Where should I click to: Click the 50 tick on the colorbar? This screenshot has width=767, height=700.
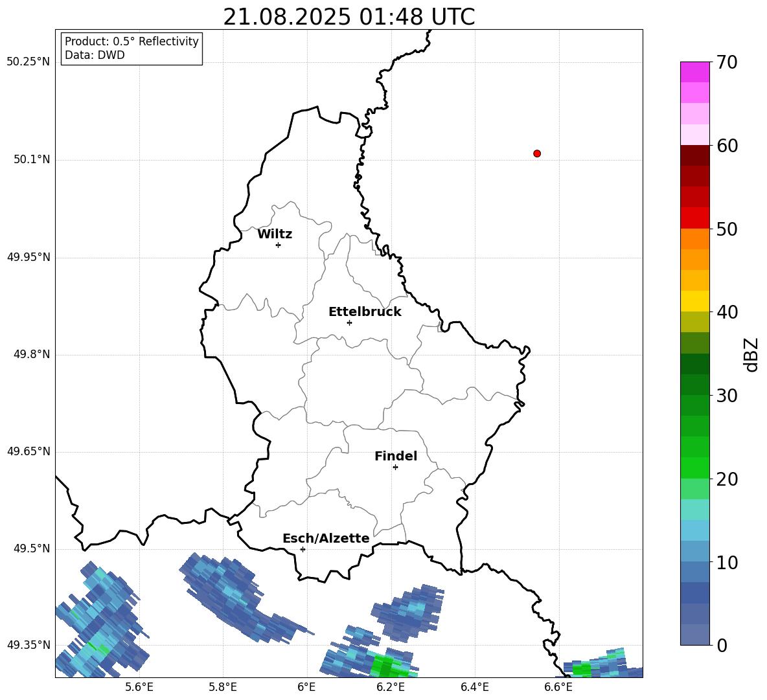click(727, 229)
